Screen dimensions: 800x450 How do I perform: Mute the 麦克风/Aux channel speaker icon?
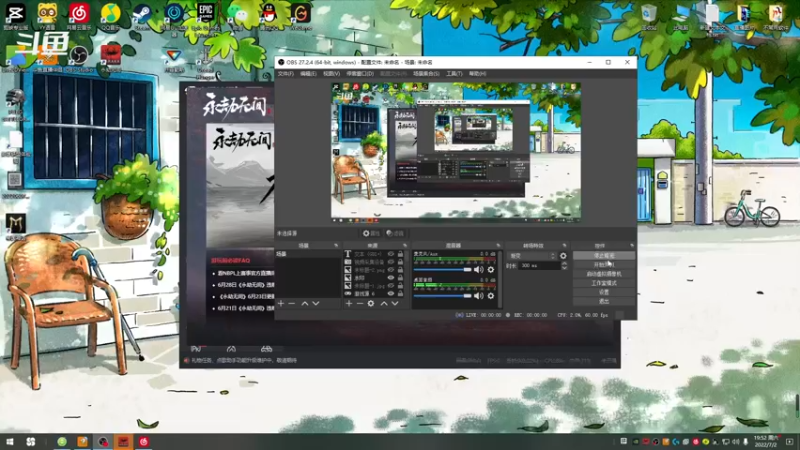click(x=479, y=269)
